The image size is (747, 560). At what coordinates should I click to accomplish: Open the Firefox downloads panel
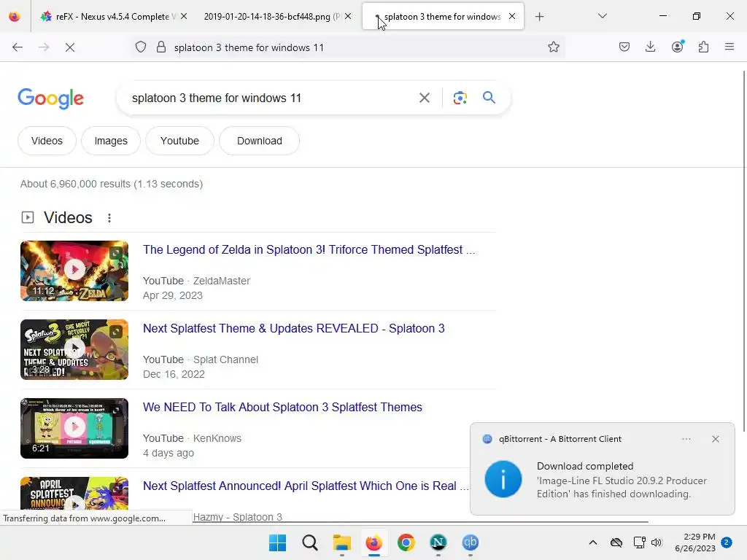pyautogui.click(x=650, y=47)
